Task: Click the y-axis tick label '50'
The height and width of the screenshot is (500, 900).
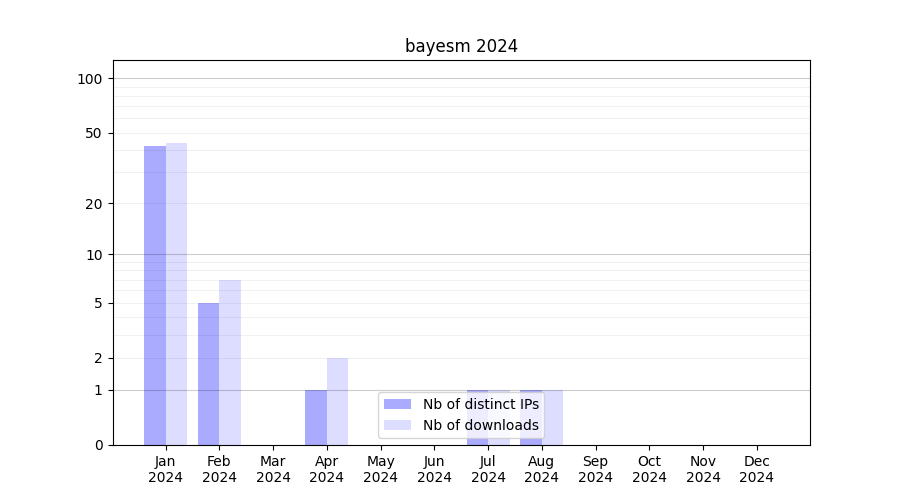Action: tap(94, 133)
